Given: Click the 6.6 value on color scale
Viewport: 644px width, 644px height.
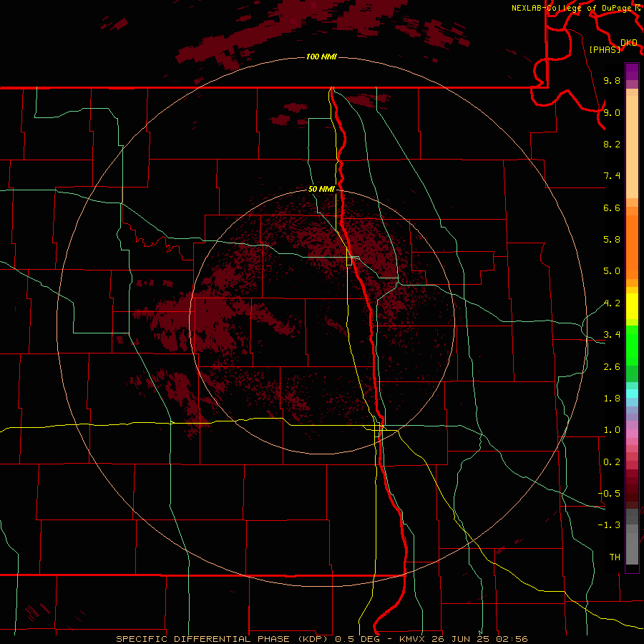Looking at the screenshot, I should [x=612, y=208].
